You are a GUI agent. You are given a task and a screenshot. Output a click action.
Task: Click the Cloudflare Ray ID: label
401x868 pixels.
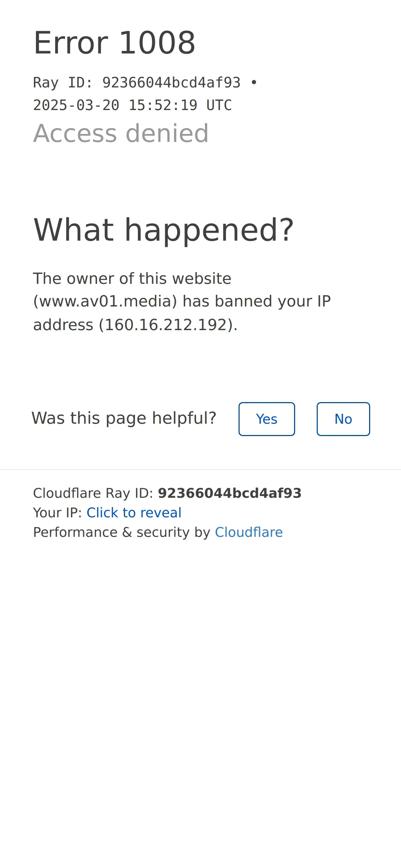[x=93, y=493]
